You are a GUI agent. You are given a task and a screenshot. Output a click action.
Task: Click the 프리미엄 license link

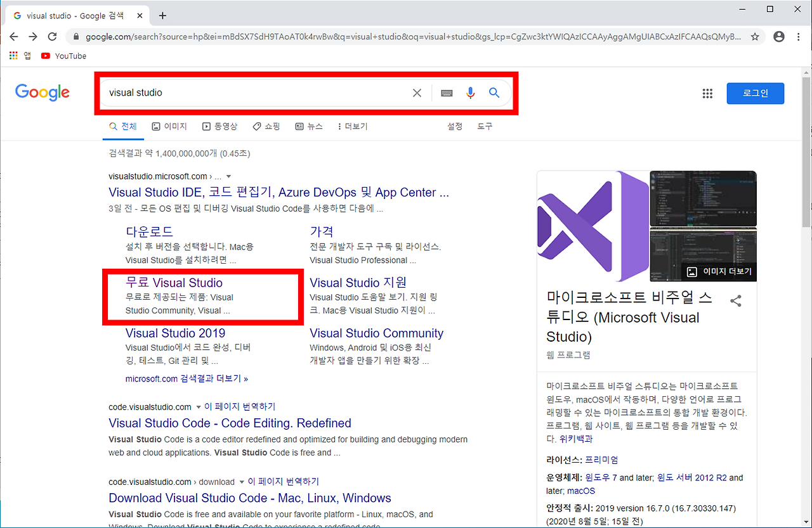pos(601,460)
